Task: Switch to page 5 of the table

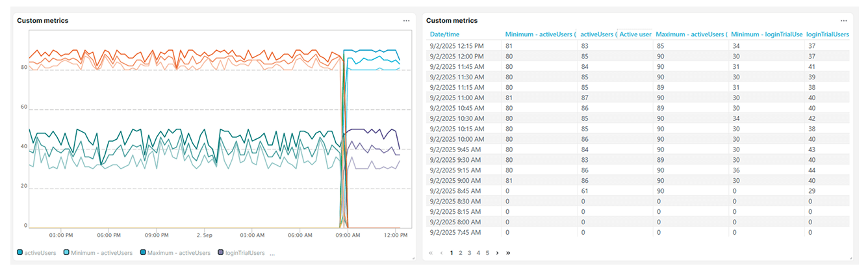Action: [x=487, y=253]
